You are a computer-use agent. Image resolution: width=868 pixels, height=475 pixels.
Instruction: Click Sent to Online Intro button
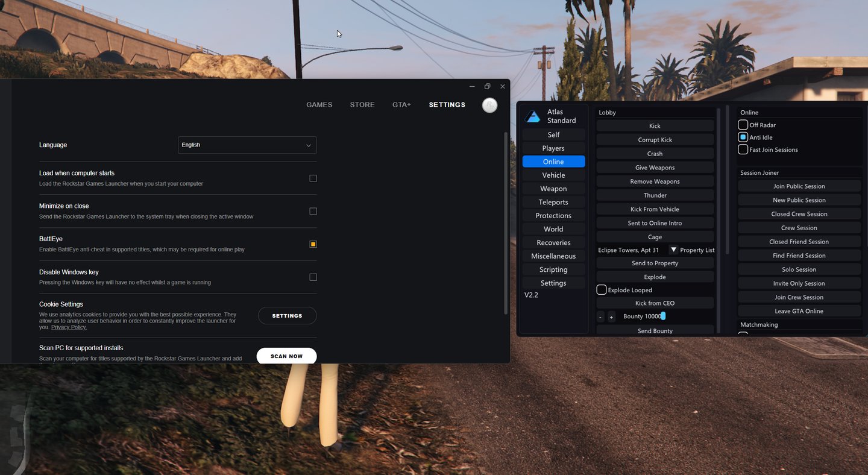coord(655,223)
